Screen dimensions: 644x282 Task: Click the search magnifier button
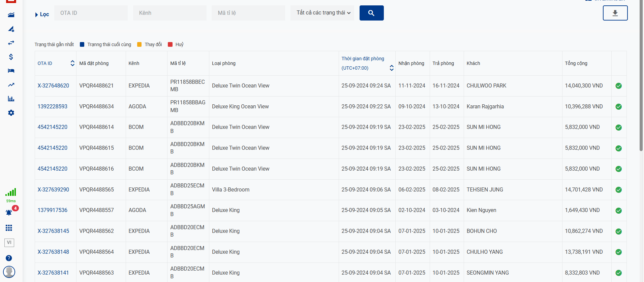pos(371,13)
